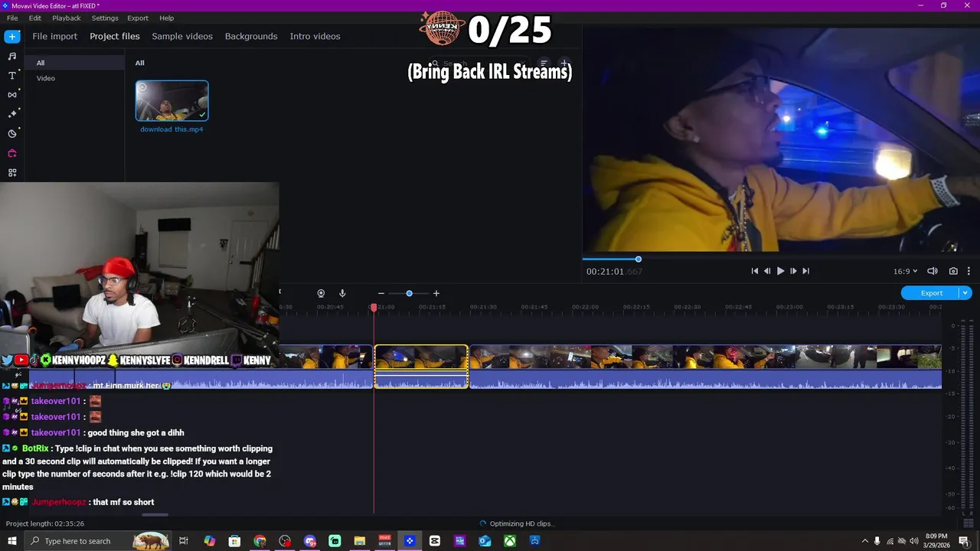Switch to the Intro videos tab
This screenshot has height=551, width=980.
(315, 36)
